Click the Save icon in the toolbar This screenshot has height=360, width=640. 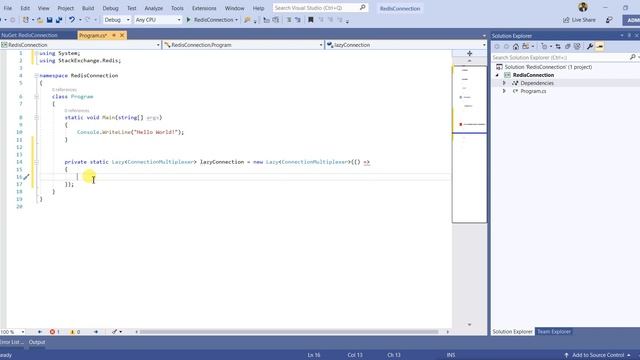[x=49, y=20]
